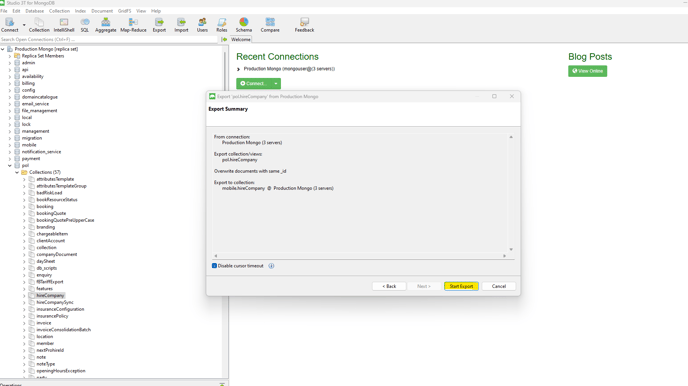Click the Start Export button

(461, 286)
